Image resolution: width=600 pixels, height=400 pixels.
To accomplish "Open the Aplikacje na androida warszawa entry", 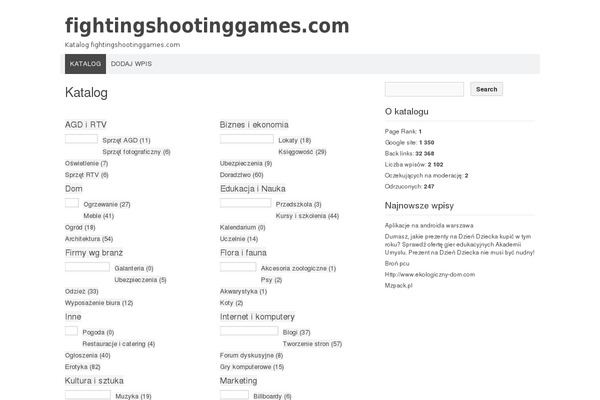I will [x=429, y=225].
